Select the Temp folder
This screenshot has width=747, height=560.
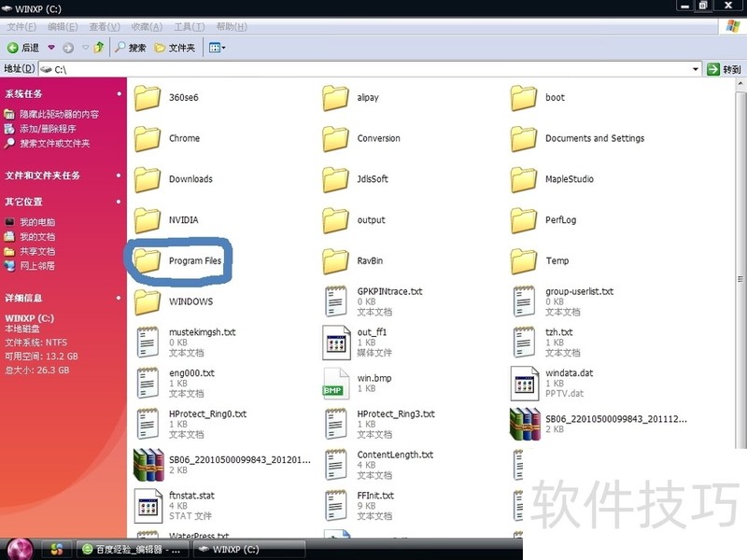click(540, 261)
